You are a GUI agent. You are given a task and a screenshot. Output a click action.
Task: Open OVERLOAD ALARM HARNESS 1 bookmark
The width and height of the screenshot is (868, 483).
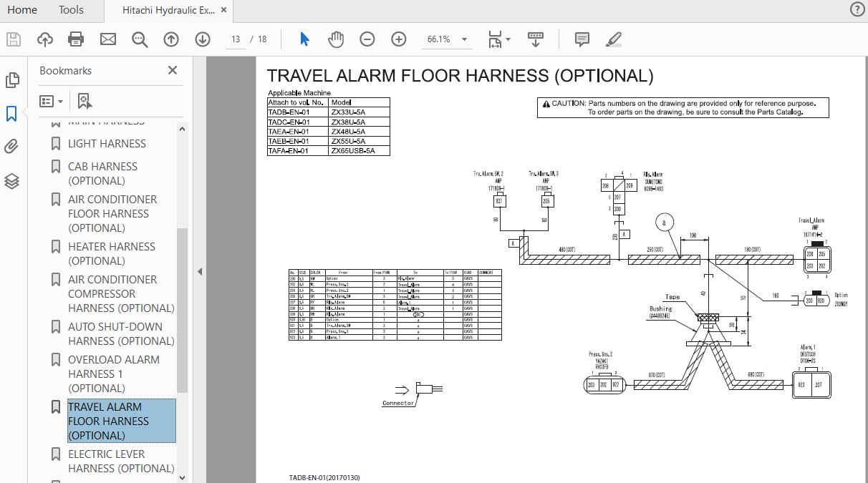[113, 374]
